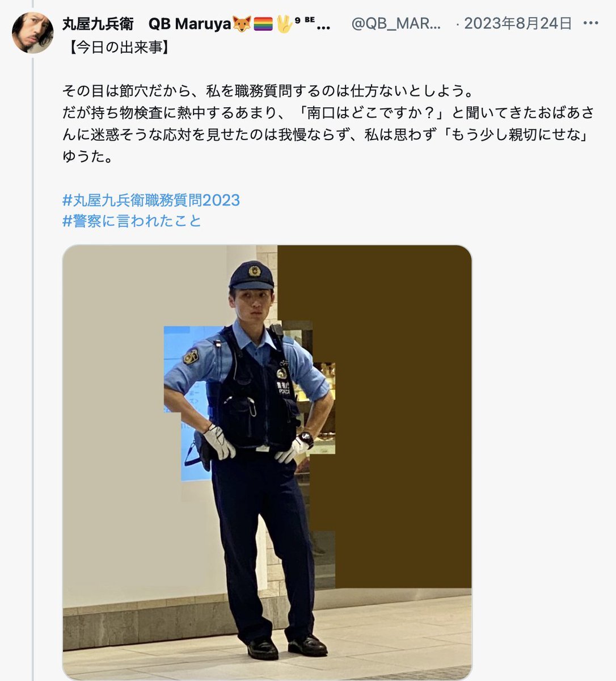Open the attached police officer photo
616x681 pixels.
point(267,462)
